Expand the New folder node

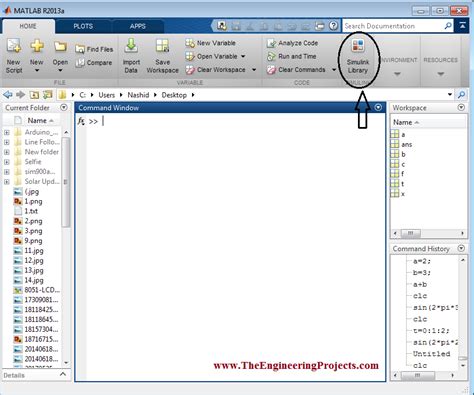pyautogui.click(x=7, y=152)
